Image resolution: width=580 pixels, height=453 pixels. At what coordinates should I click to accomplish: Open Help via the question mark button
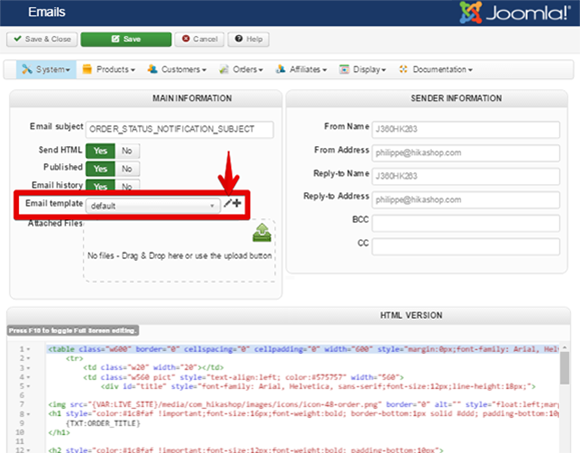pos(249,39)
